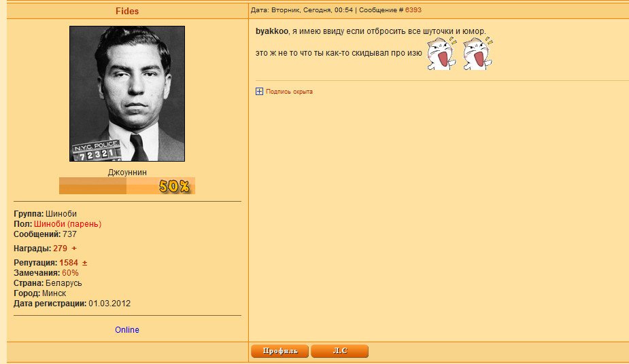The height and width of the screenshot is (364, 629).
Task: Click the second shouting cat emoticon
Action: click(x=477, y=53)
